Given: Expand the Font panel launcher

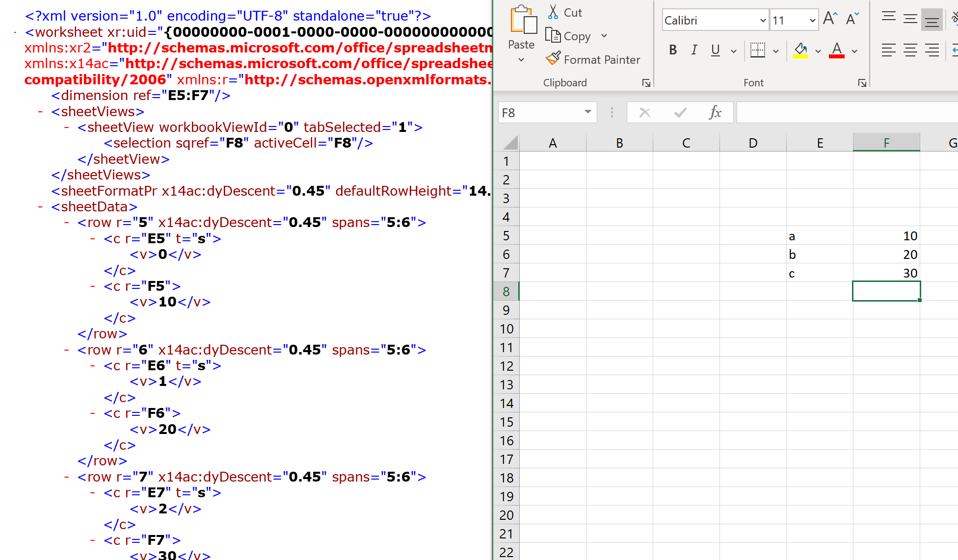Looking at the screenshot, I should (x=863, y=83).
